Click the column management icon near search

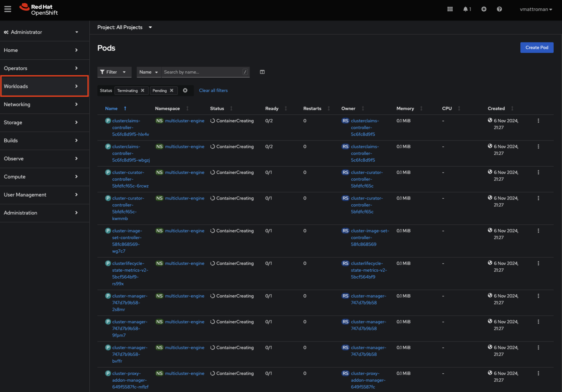[x=262, y=72]
